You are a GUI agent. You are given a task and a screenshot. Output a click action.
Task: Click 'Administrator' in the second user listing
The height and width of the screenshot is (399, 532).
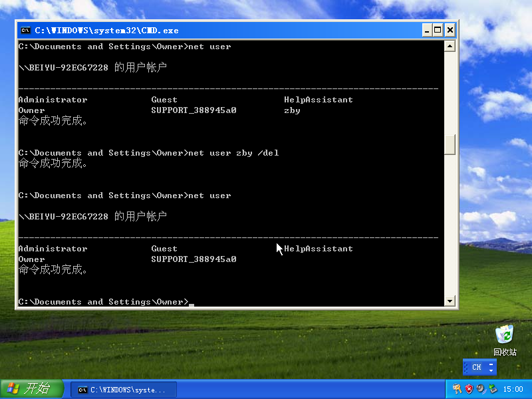pos(53,249)
